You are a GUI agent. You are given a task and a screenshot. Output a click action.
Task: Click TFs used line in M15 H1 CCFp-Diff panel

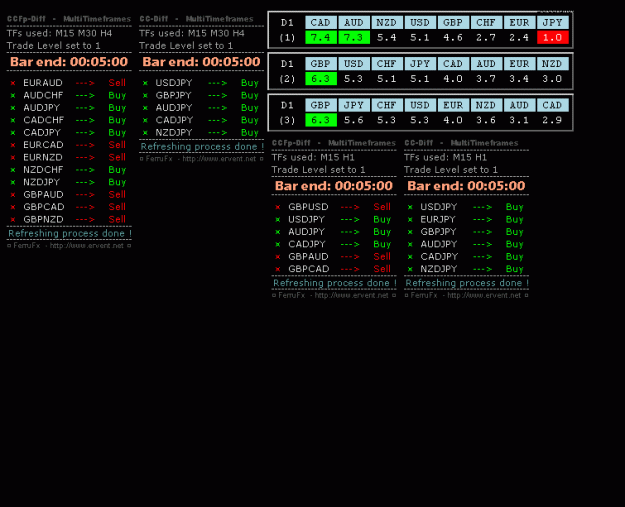pyautogui.click(x=313, y=157)
